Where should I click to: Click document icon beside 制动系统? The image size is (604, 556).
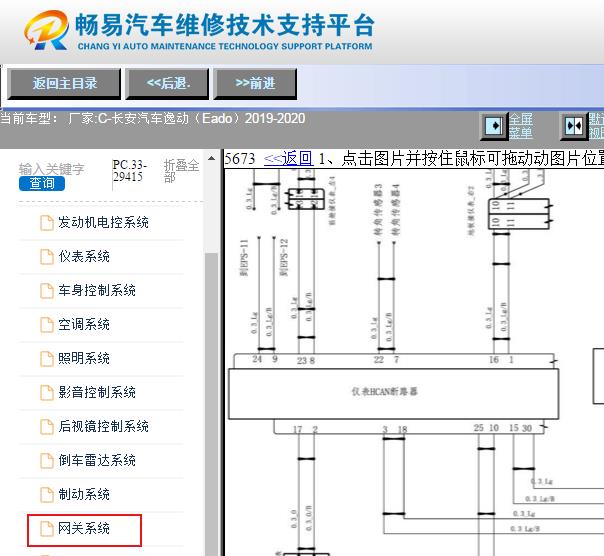click(x=47, y=494)
